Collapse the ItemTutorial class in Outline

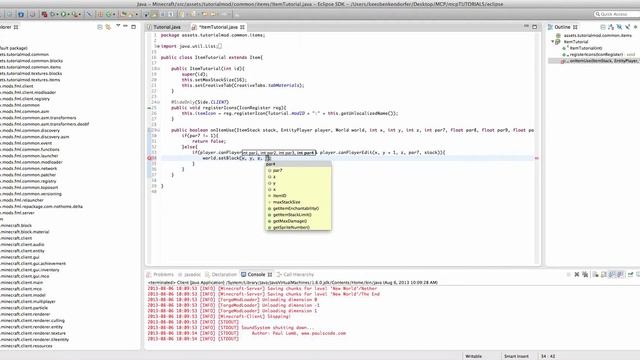[x=553, y=42]
